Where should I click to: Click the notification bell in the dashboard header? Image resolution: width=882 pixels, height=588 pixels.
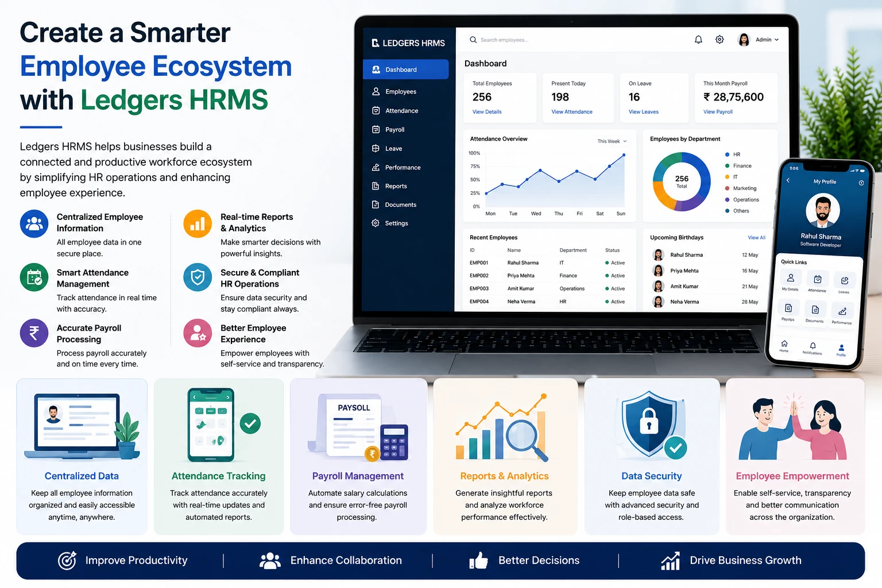[698, 40]
